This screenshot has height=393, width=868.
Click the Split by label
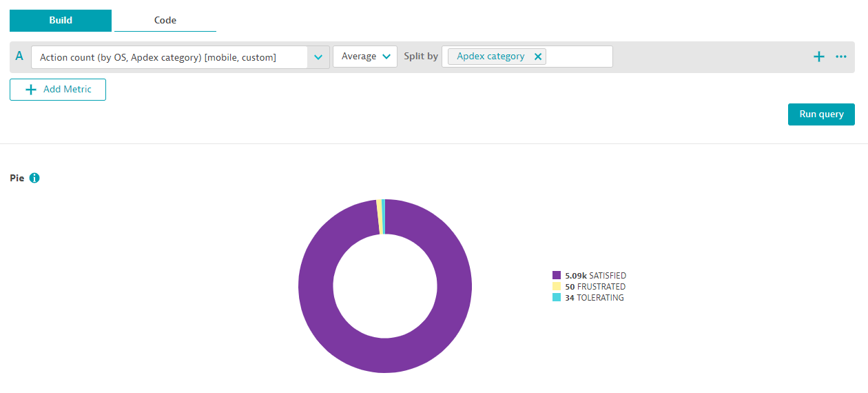tap(421, 57)
